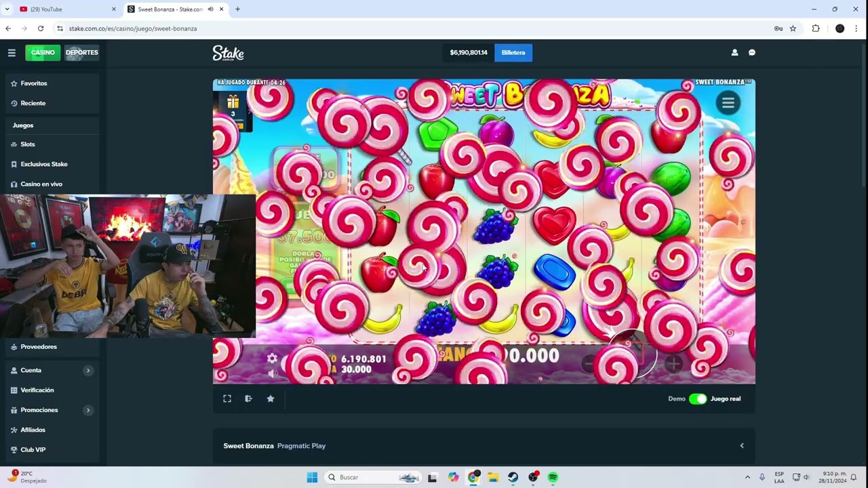Toggle theatre mode icon below the game
The height and width of the screenshot is (488, 868).
click(x=249, y=399)
